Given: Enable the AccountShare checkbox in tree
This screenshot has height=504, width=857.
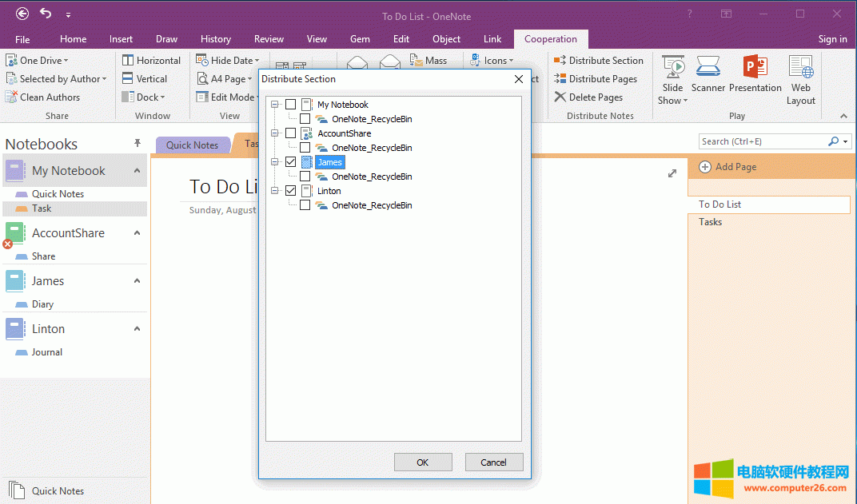Looking at the screenshot, I should click(291, 133).
